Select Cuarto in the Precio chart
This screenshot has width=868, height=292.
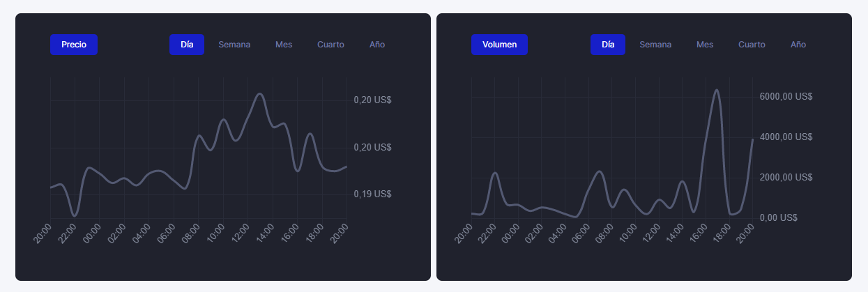(x=330, y=45)
